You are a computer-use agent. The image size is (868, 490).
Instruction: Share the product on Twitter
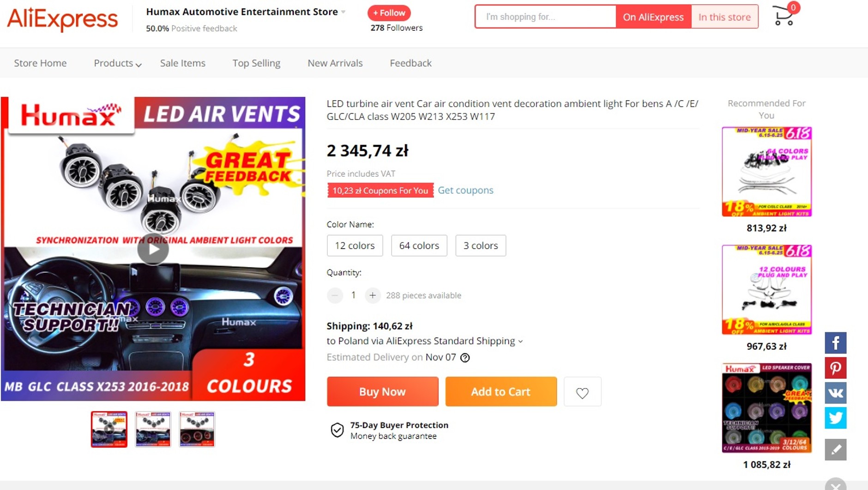835,418
